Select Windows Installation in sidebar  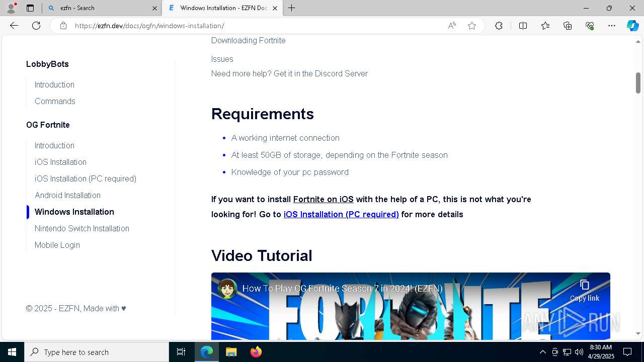coord(74,212)
